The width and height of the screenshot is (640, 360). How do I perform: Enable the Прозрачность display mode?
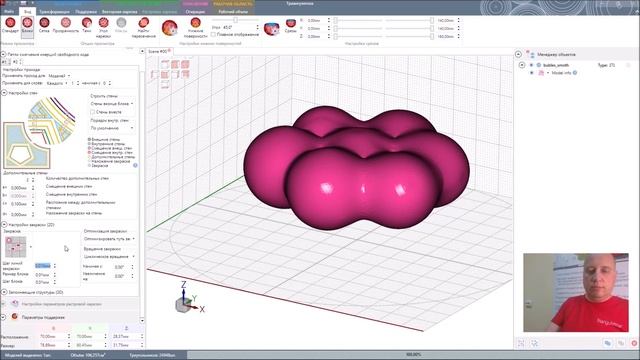(x=65, y=23)
